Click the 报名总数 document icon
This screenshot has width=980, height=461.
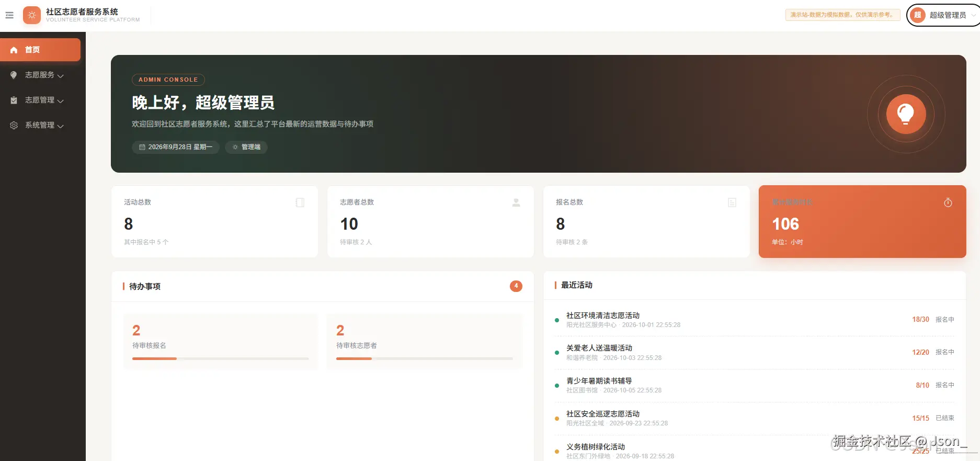732,203
